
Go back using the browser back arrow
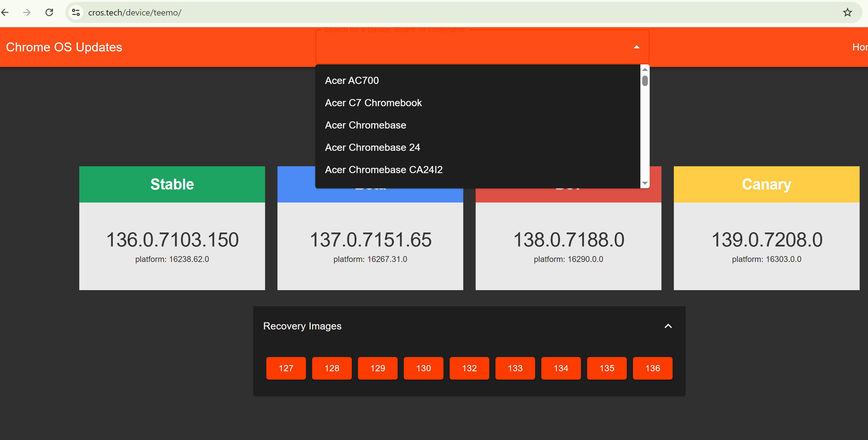pos(5,12)
